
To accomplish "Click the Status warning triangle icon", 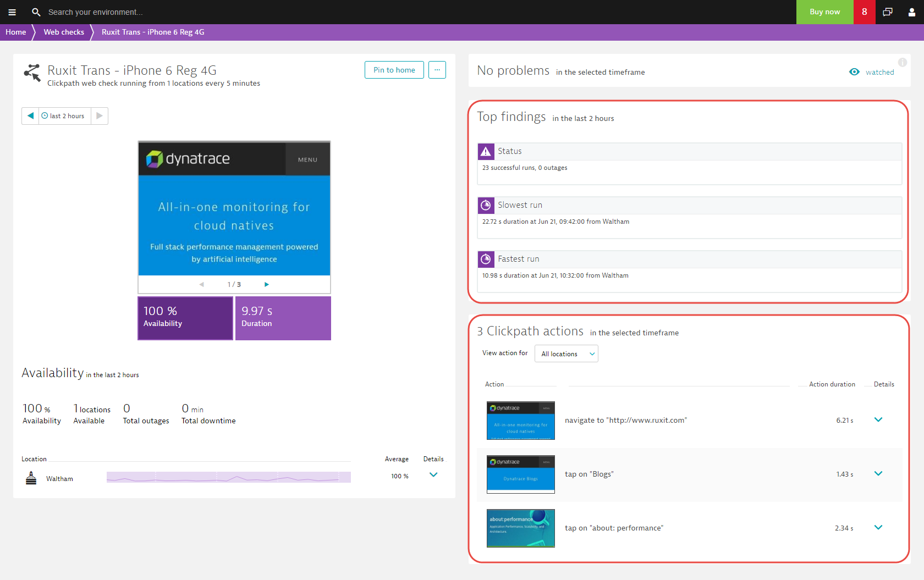I will click(x=486, y=151).
